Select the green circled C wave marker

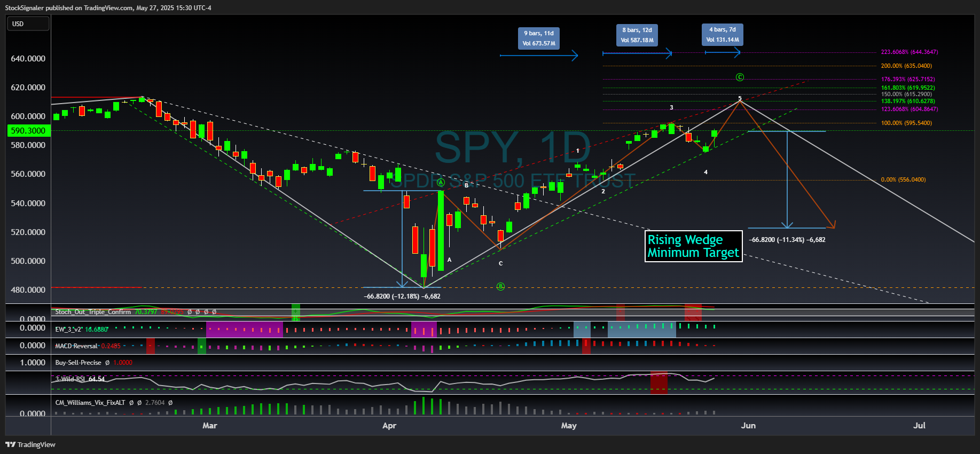click(740, 77)
